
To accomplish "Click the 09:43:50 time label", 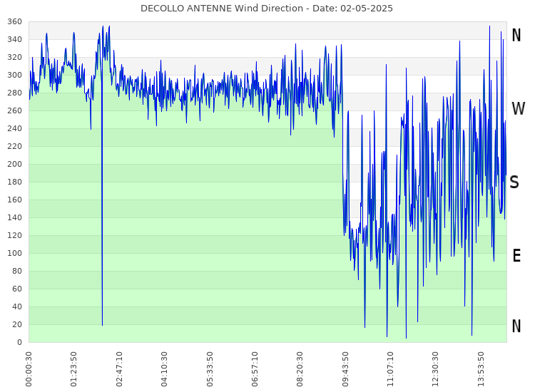I will pos(345,369).
